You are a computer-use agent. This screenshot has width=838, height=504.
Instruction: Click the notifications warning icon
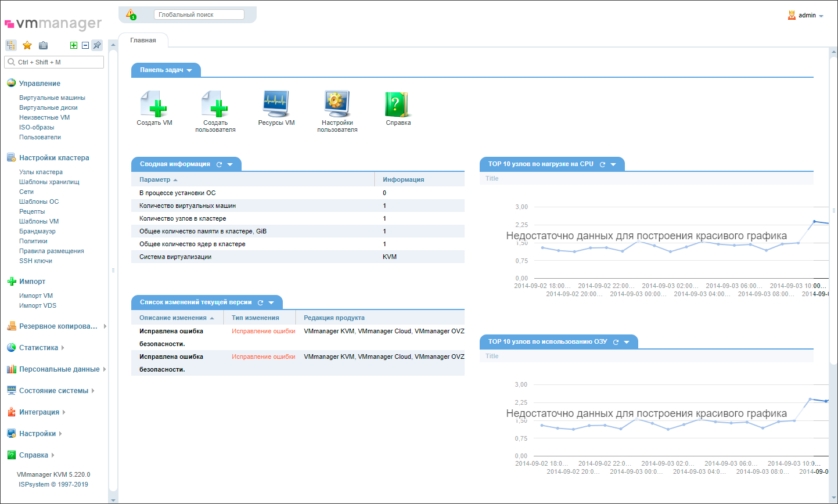point(131,14)
